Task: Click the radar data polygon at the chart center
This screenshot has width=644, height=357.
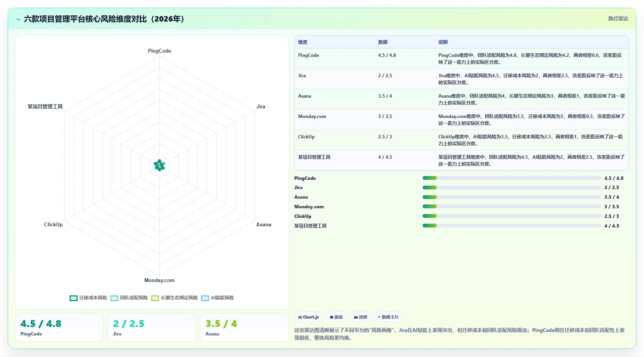Action: click(x=159, y=165)
